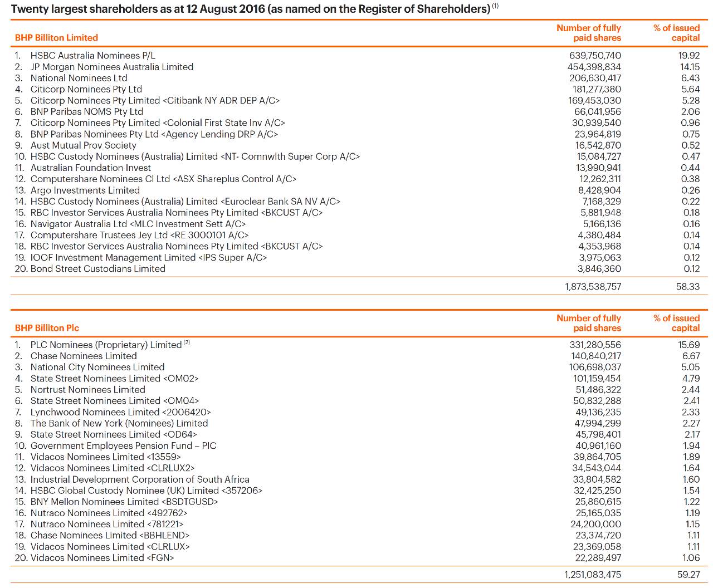Select 'Nortrust Nominees Limited' row
Viewport: 713px width, 588px height.
tap(88, 390)
